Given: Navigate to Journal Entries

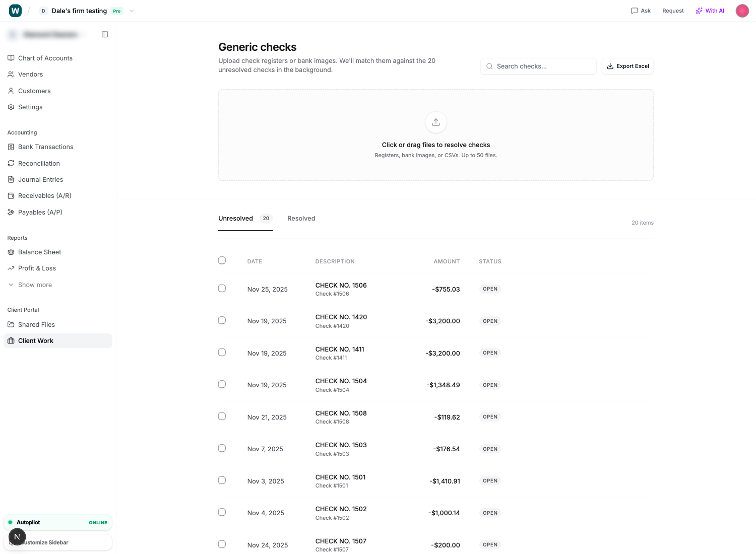Looking at the screenshot, I should (x=41, y=179).
